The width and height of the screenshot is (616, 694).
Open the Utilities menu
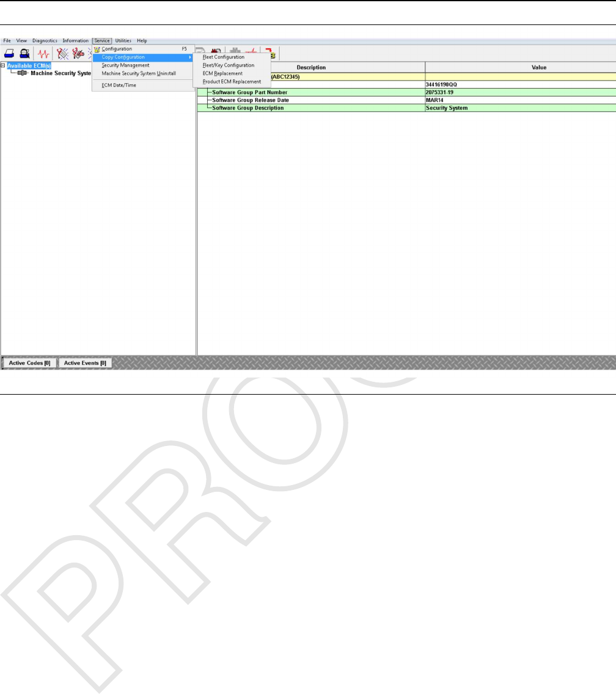[123, 41]
